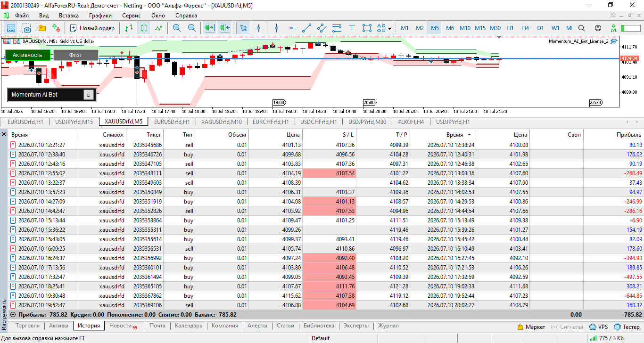Switch to the XAGUSDrfd,M10 chart tab
644x343 pixels.
221,122
